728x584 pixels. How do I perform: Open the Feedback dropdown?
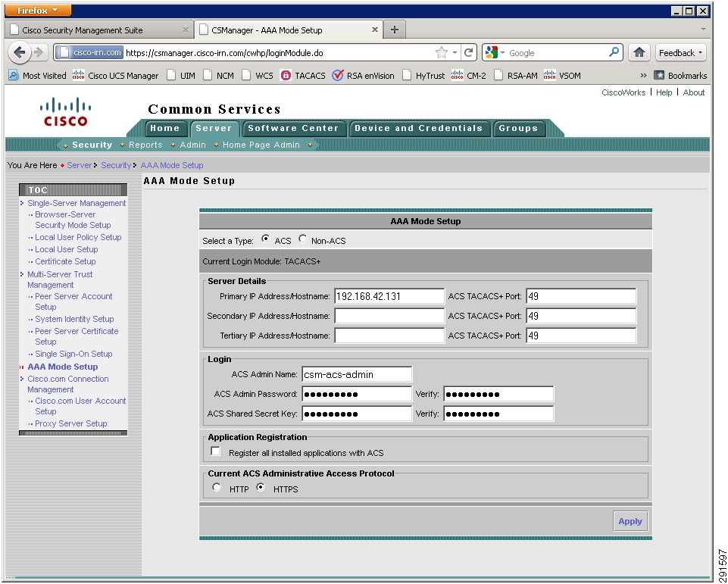680,52
